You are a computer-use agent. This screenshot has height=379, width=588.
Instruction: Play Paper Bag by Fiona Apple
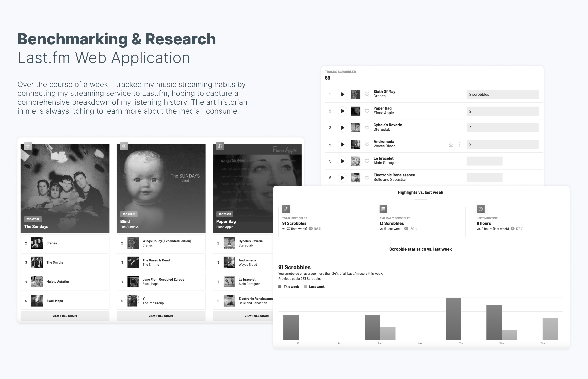pos(342,111)
